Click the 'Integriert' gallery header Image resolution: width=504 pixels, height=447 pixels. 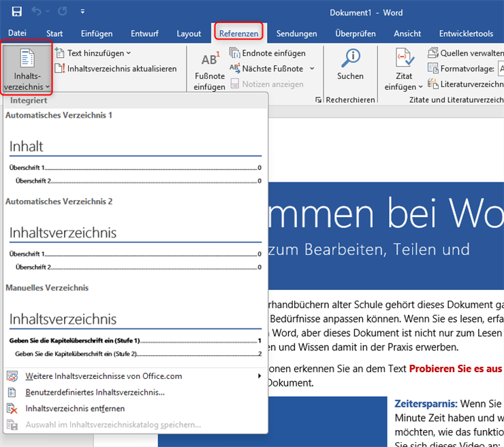click(29, 100)
